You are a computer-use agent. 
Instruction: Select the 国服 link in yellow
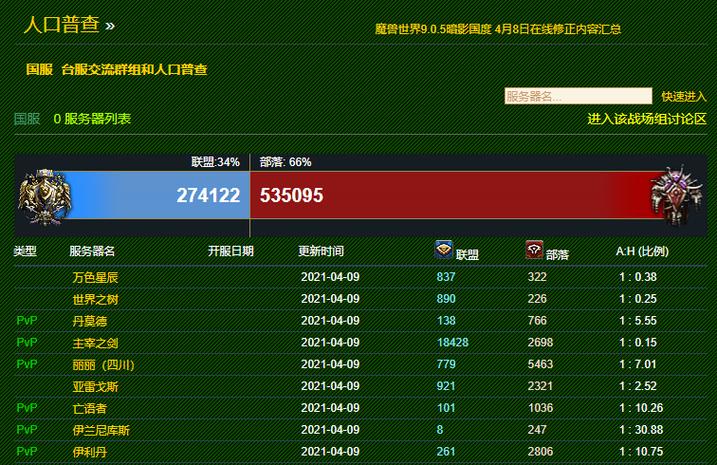click(39, 69)
